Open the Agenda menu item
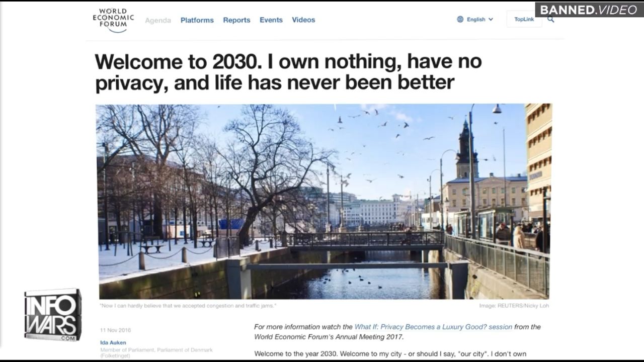The image size is (644, 362). tap(158, 20)
